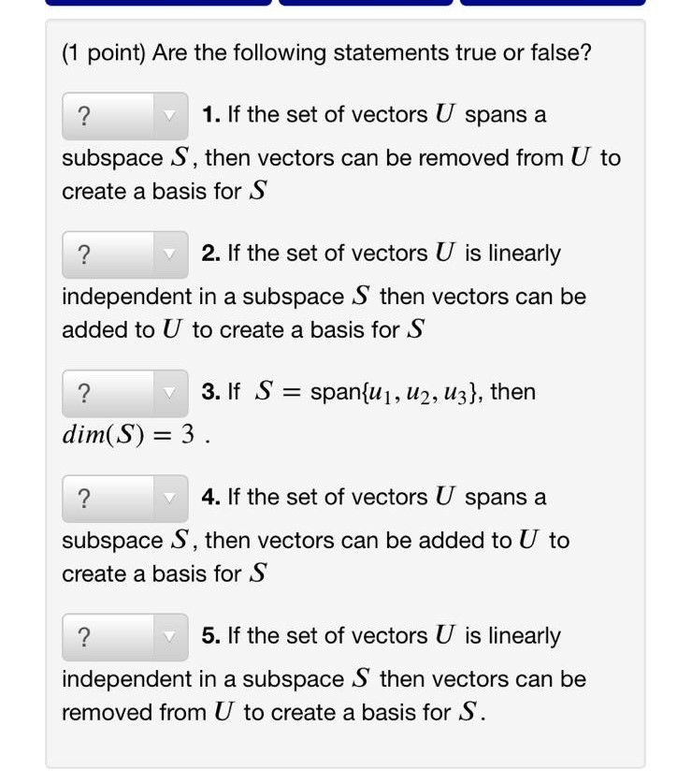Click the arrow icon on statement 5 selector

[x=170, y=635]
